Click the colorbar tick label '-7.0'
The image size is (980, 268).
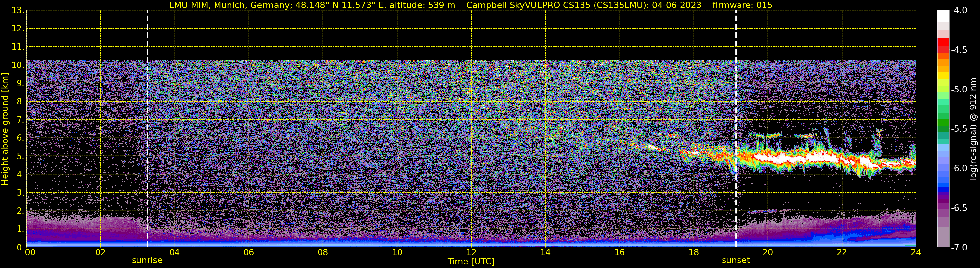point(959,248)
